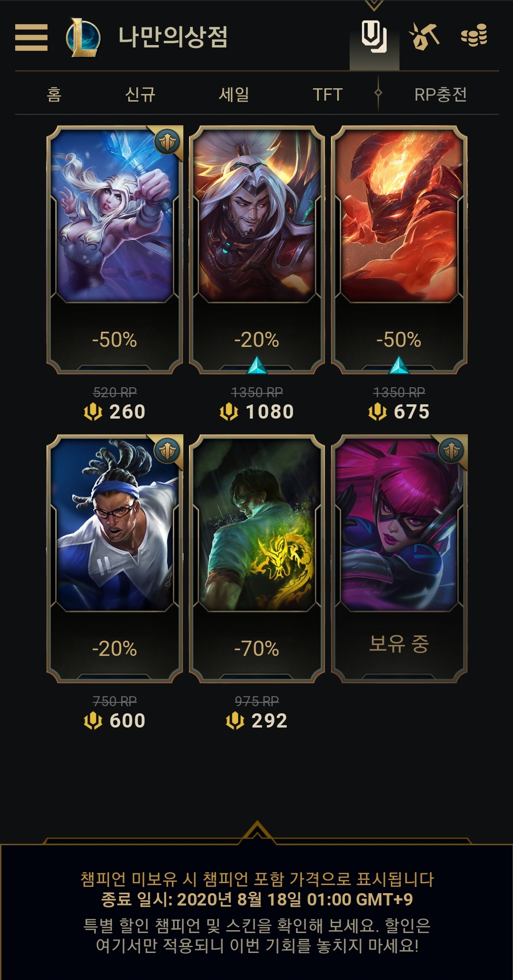Expand the top pull-down chevron
The height and width of the screenshot is (980, 513).
(x=374, y=5)
